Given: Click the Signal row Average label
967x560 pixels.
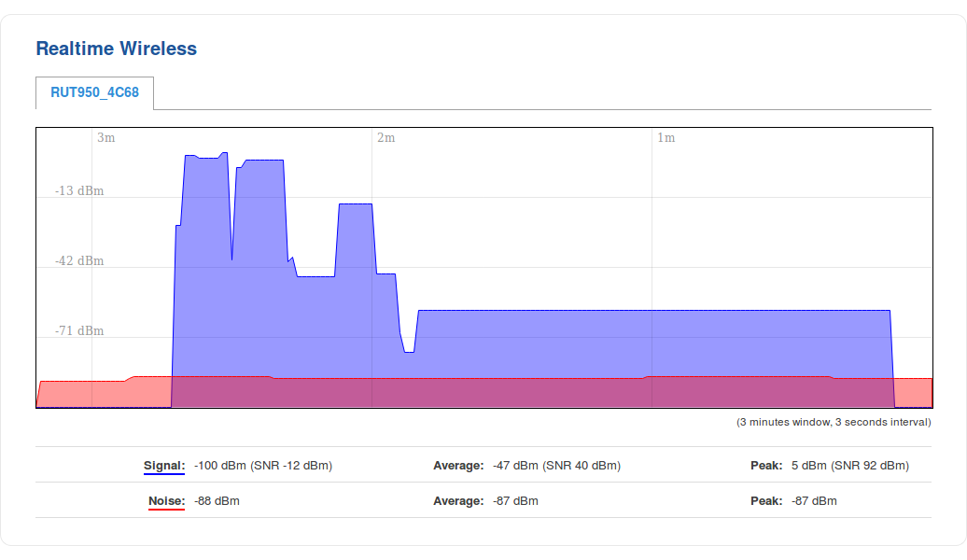Looking at the screenshot, I should pos(458,465).
